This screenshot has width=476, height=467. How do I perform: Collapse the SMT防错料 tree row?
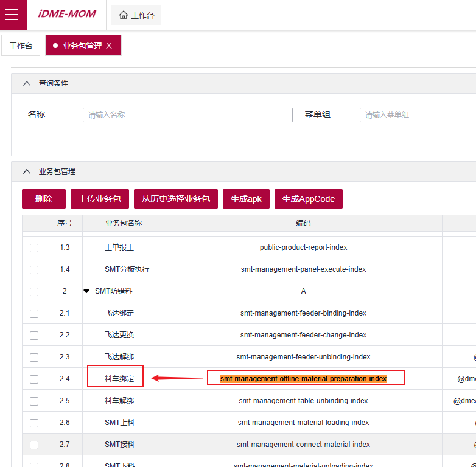[86, 291]
